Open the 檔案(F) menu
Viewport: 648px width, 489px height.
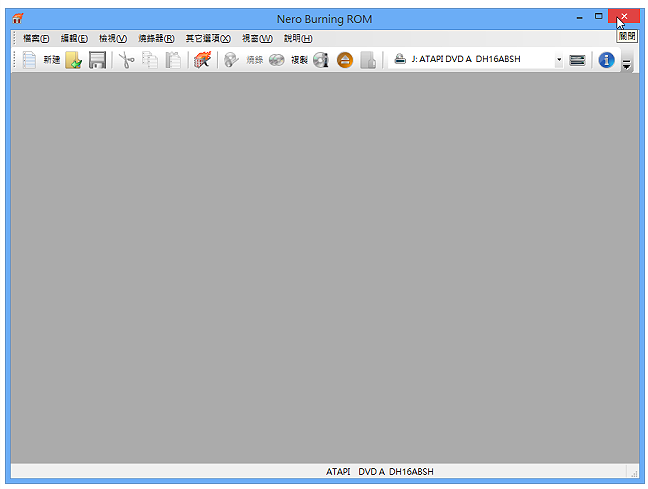[36, 38]
